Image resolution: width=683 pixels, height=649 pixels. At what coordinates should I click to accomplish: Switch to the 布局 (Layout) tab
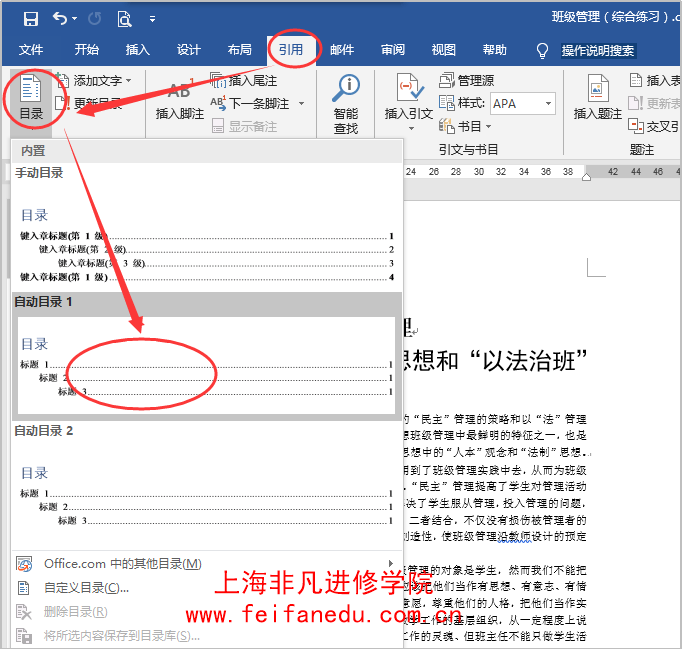pyautogui.click(x=239, y=50)
